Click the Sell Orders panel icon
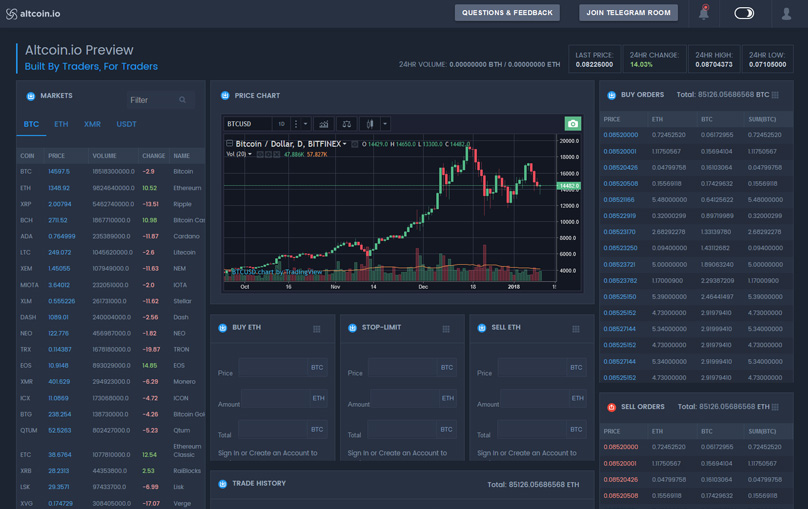This screenshot has height=509, width=808. click(x=612, y=407)
